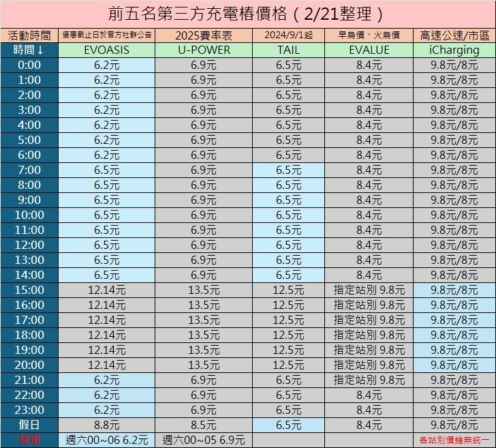Click EVOASIS 12.14元 at 18:00
This screenshot has height=448, width=496.
tap(106, 335)
